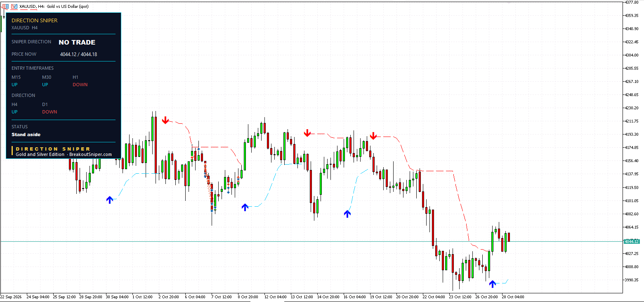Click the red sell arrow near 19 Oct 12:00
The height and width of the screenshot is (302, 644).
click(x=373, y=136)
